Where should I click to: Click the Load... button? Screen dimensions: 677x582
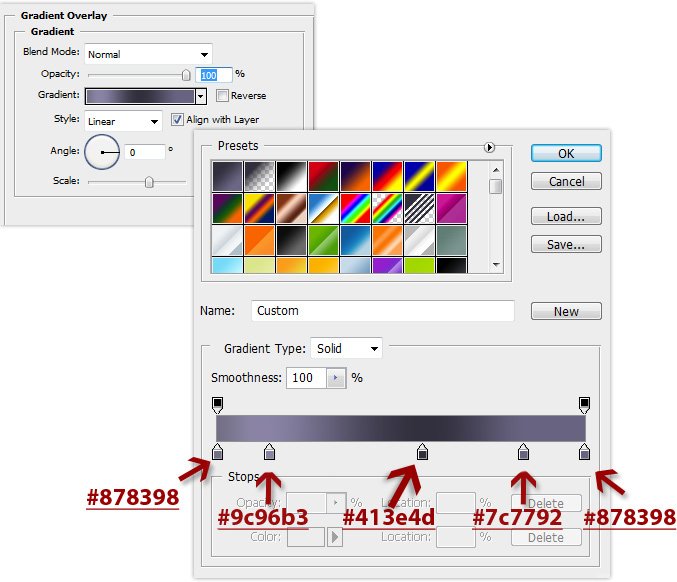(566, 216)
